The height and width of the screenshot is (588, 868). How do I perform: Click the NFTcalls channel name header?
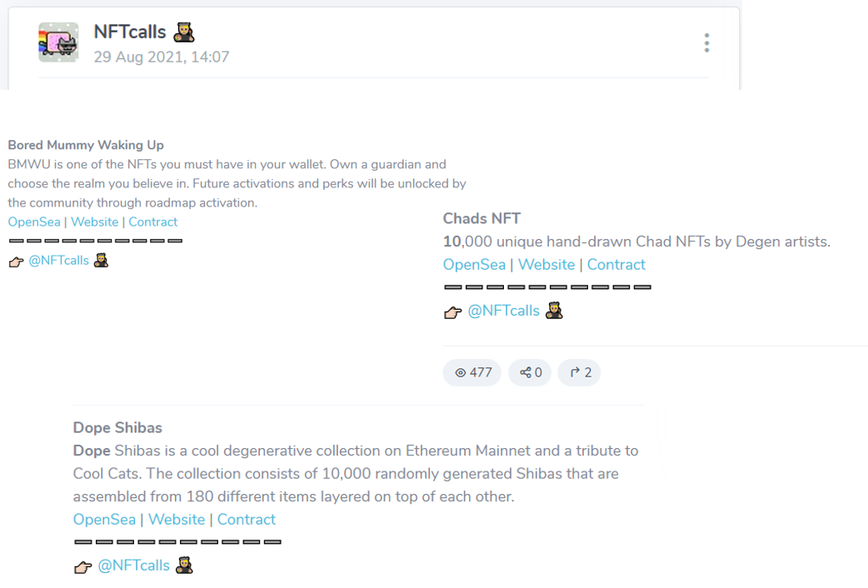pos(130,32)
